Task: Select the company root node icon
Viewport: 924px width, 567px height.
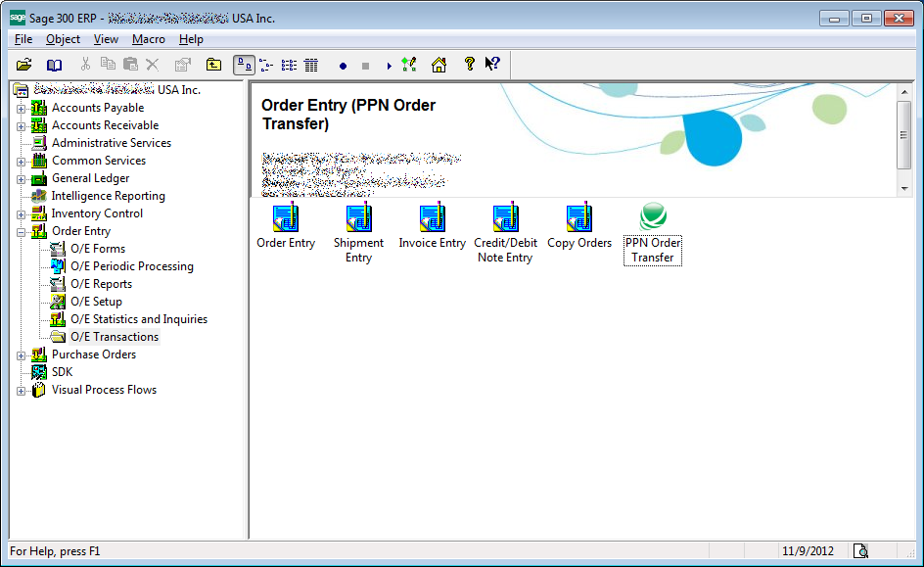Action: tap(22, 90)
